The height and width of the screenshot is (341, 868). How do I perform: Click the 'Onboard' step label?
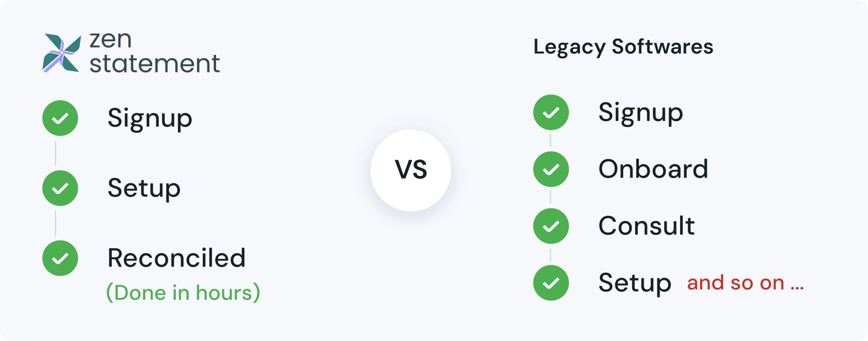(x=653, y=169)
